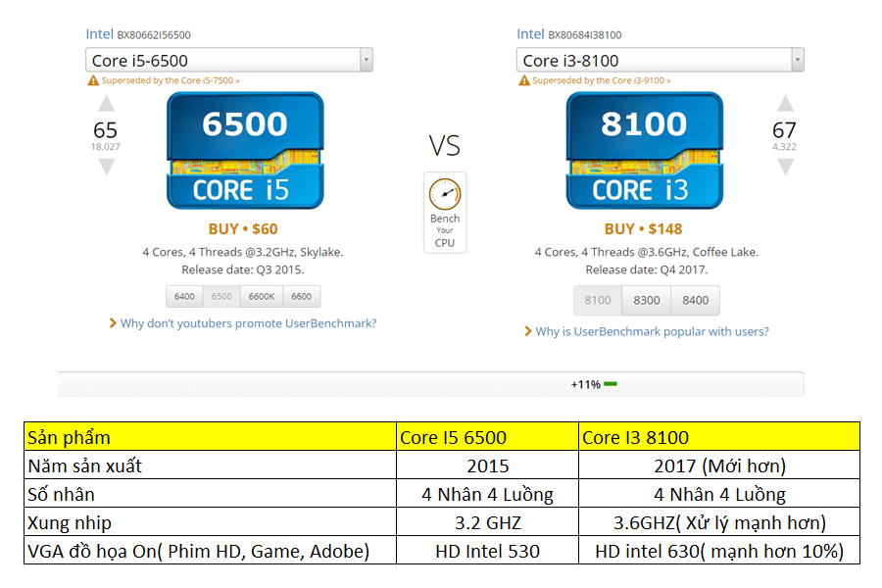Click the dropdown arrow on the left CPU selector

(x=367, y=60)
